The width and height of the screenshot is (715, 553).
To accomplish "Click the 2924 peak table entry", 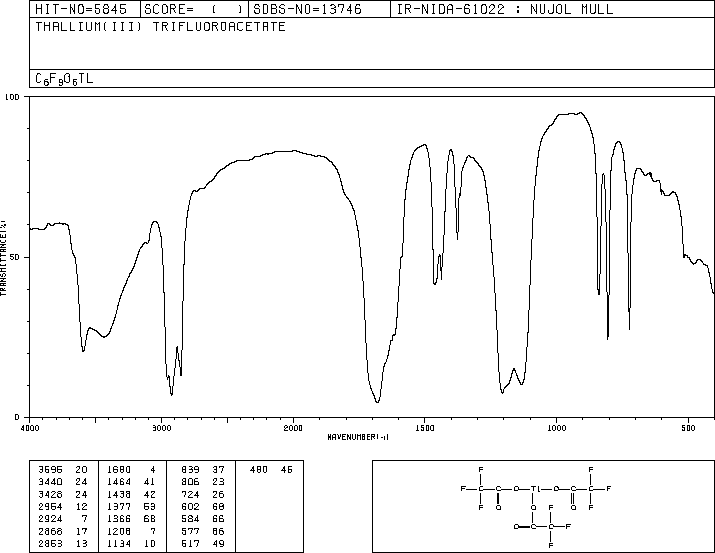I will pos(50,519).
